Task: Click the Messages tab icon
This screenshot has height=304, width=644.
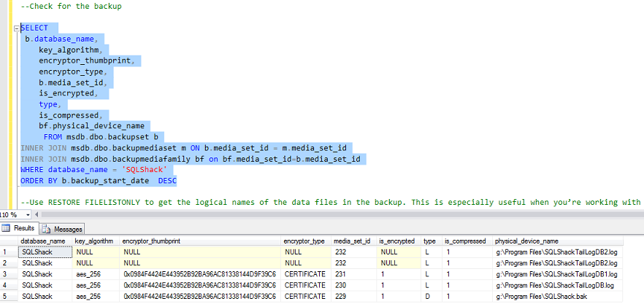Action: [x=47, y=229]
